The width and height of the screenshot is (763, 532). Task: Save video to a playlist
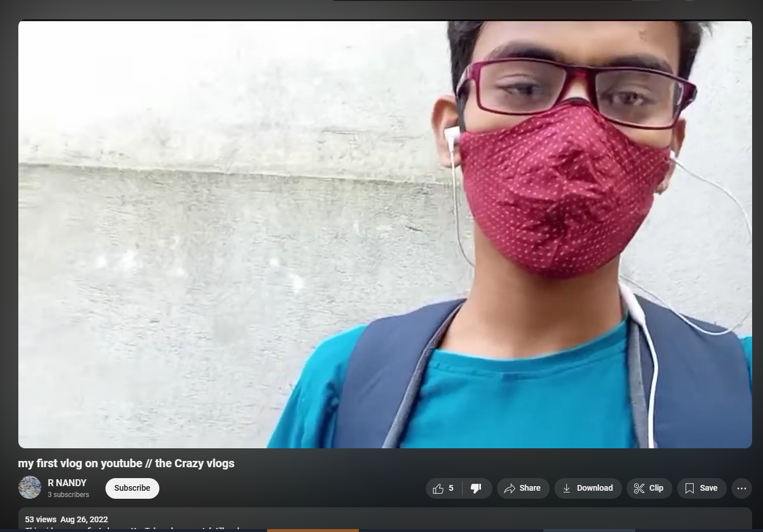(x=701, y=488)
